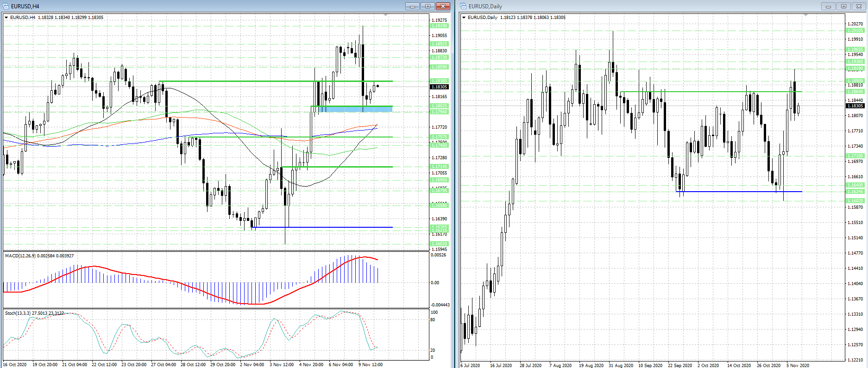Click the EURUSD,H4 window chart icon

pos(6,6)
